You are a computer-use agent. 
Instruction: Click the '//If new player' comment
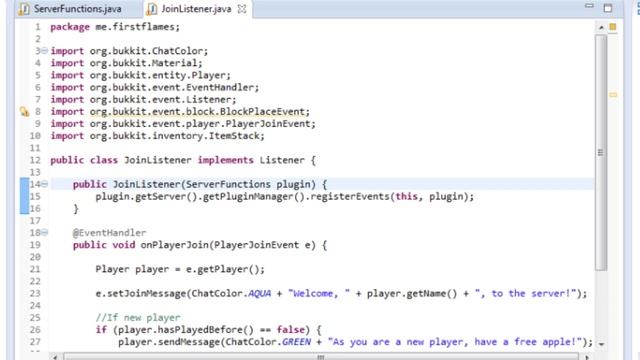(x=138, y=318)
